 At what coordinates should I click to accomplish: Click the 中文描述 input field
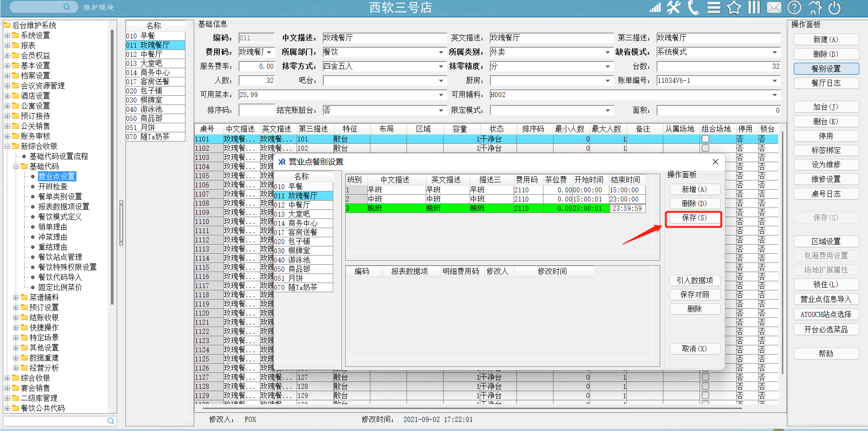385,38
